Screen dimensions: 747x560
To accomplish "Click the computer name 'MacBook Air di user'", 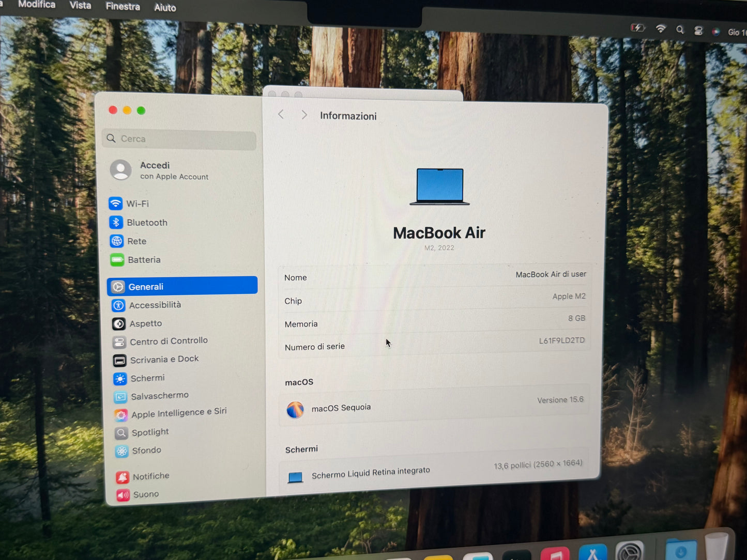I will pos(551,274).
